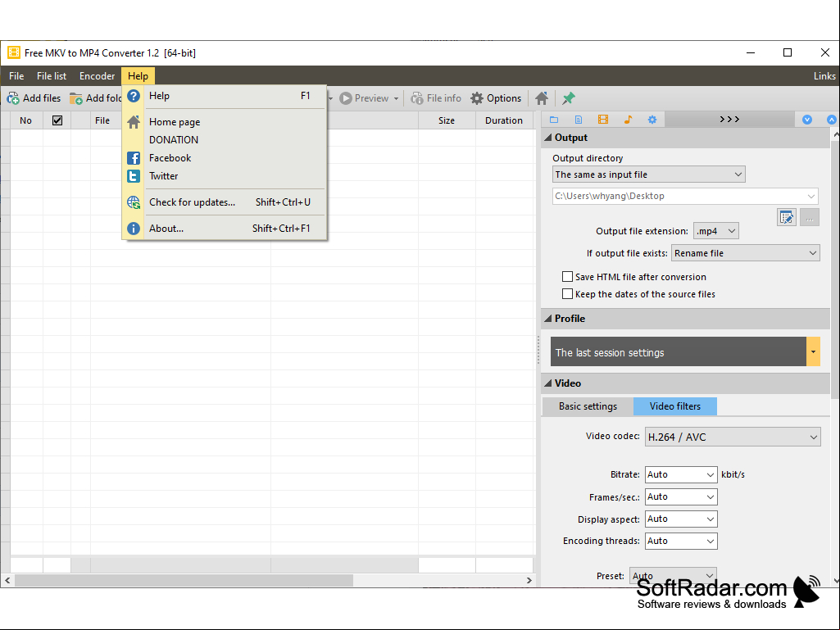Open Options with gear icon

point(496,98)
